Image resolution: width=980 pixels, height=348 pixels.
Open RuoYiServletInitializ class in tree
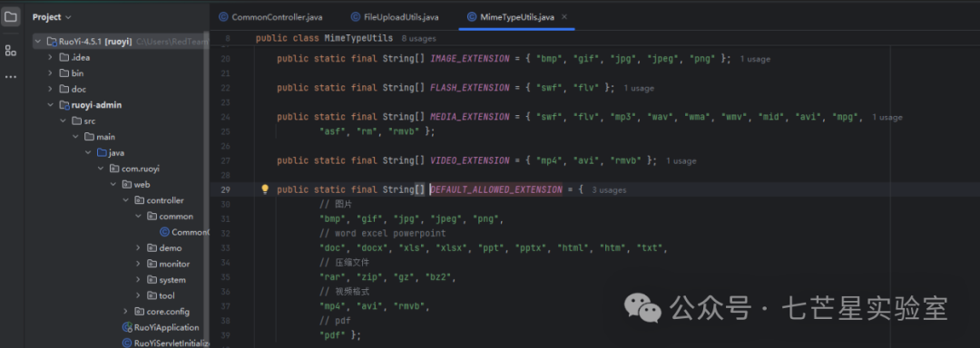coord(166,343)
